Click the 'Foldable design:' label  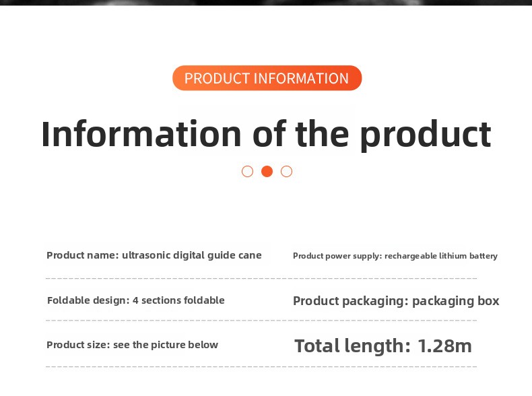(88, 300)
